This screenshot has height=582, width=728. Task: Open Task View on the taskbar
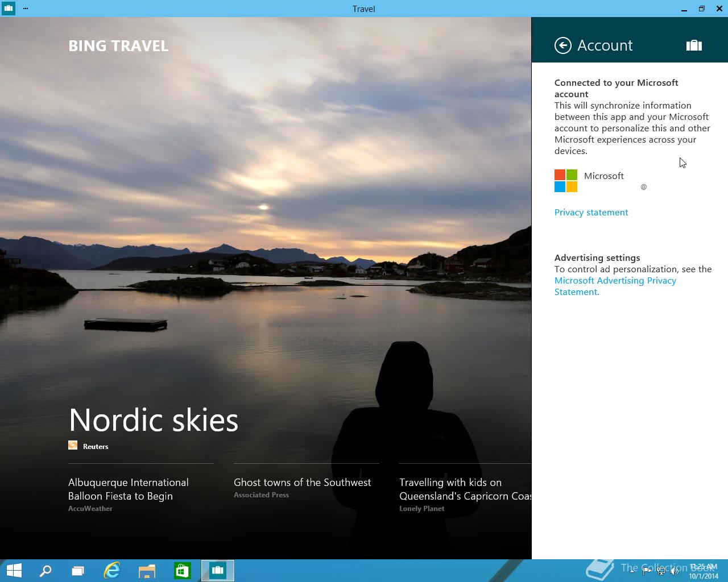coord(77,571)
